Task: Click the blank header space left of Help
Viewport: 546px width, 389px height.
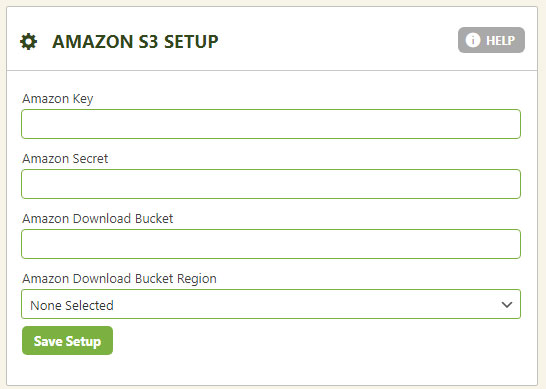Action: click(x=338, y=40)
